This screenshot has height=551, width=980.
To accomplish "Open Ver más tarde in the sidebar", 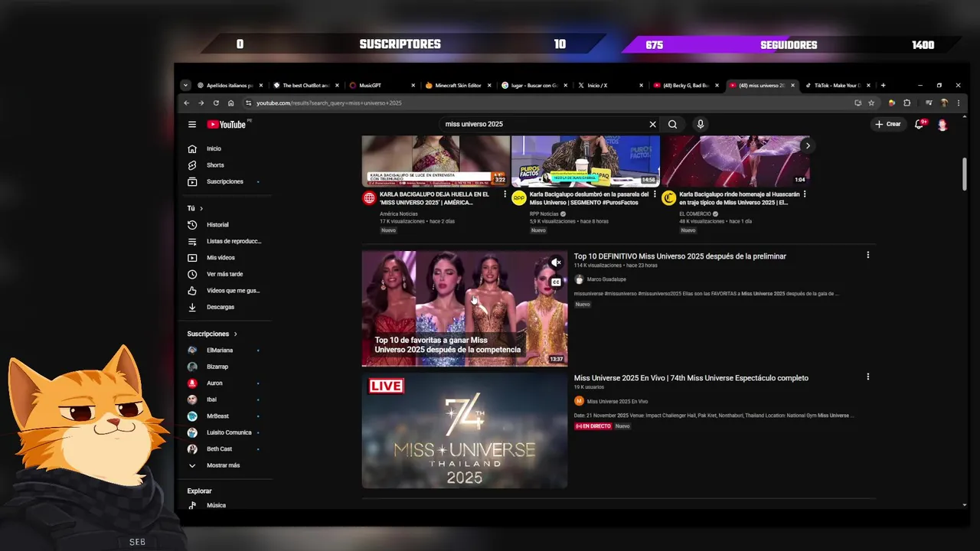I will 224,274.
